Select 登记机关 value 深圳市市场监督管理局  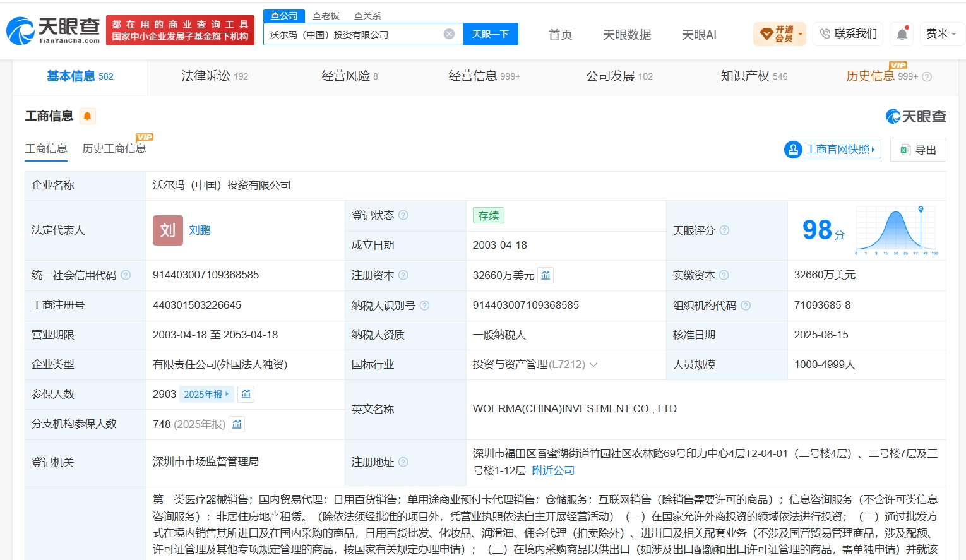point(206,462)
